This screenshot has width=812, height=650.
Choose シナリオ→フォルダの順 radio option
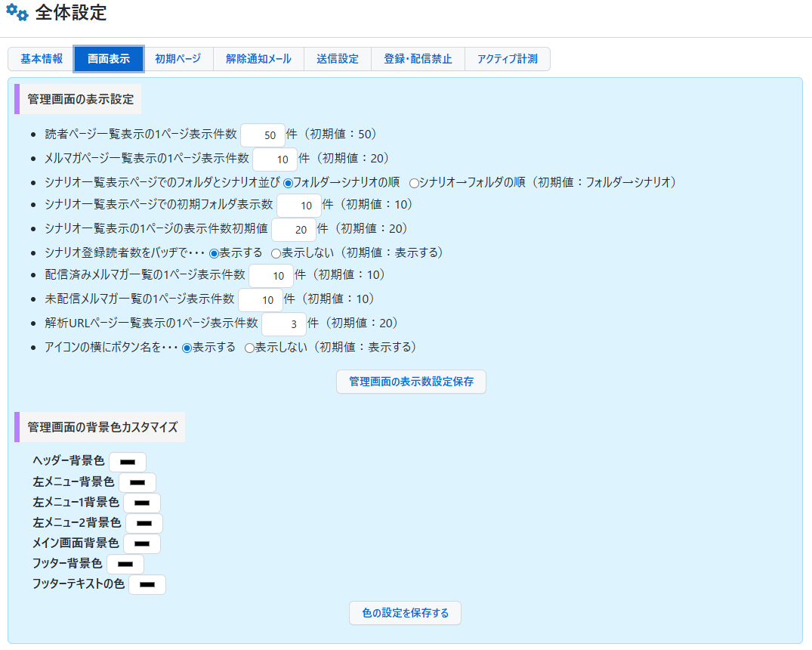tap(414, 183)
